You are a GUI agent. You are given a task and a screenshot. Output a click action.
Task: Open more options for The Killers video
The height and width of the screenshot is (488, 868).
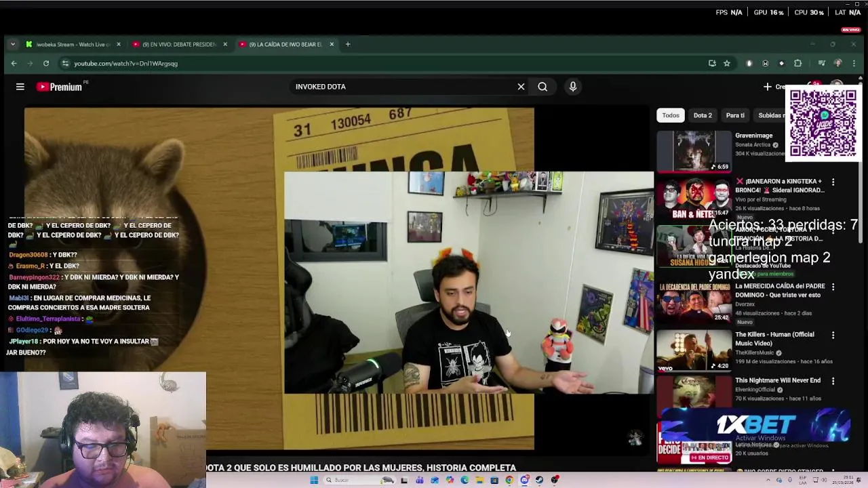coord(833,335)
